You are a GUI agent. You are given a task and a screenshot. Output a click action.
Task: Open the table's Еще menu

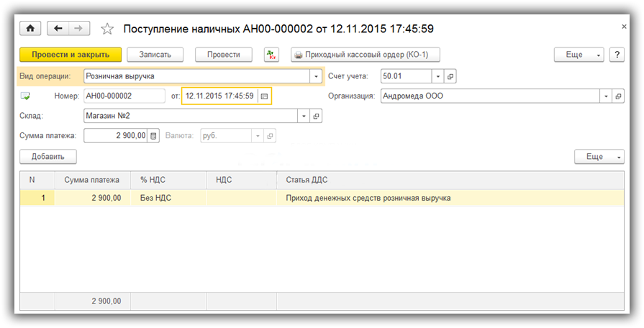coord(599,157)
